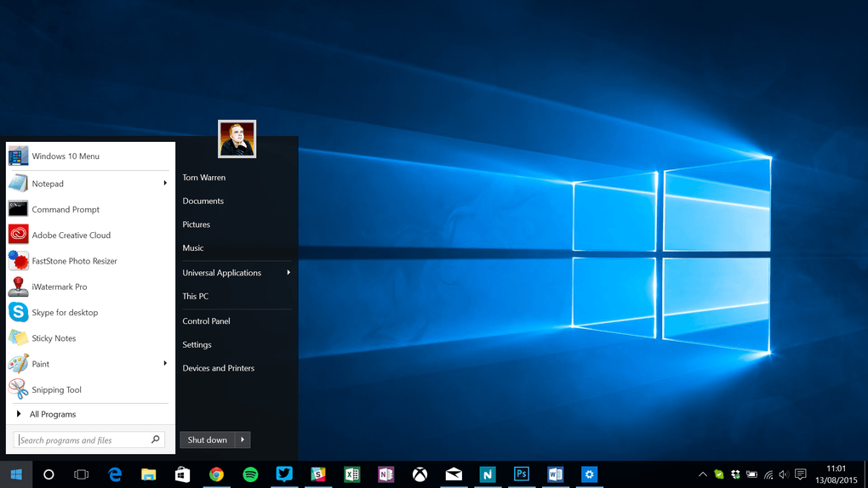Launch Skype for desktop
868x488 pixels.
(65, 313)
